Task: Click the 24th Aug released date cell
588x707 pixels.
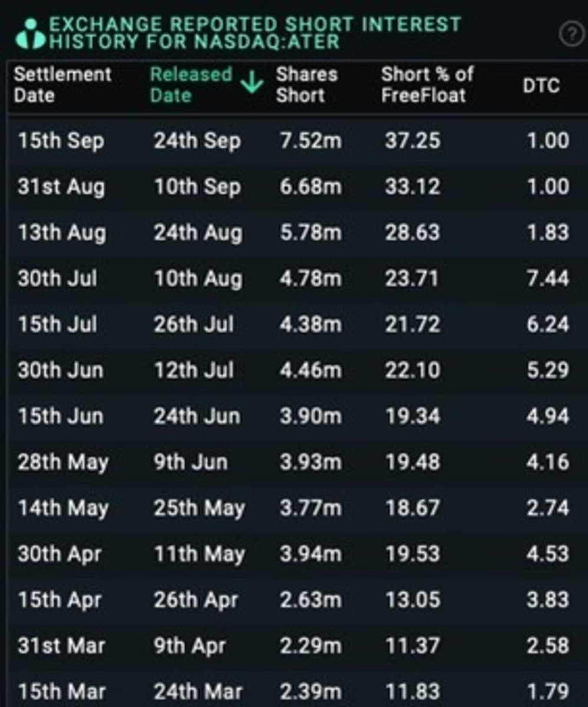Action: click(x=197, y=233)
